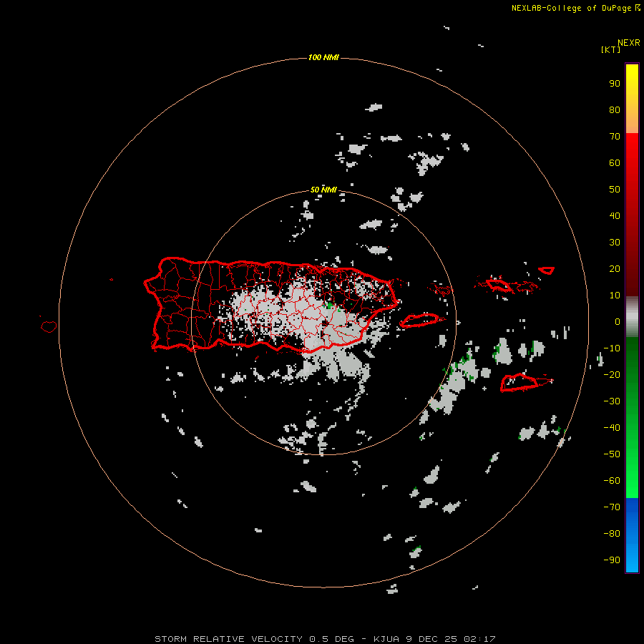Select the 70 value on the velocity scale

coord(615,137)
